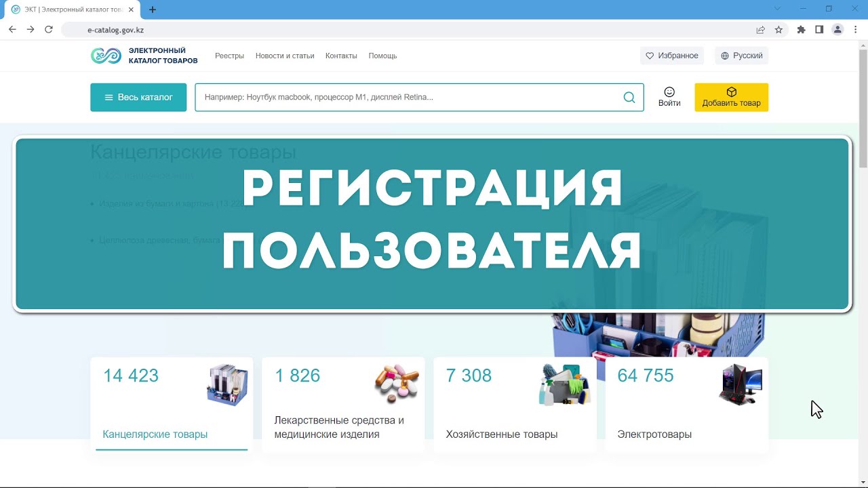
Task: Open the Контакты menu item
Action: 341,56
